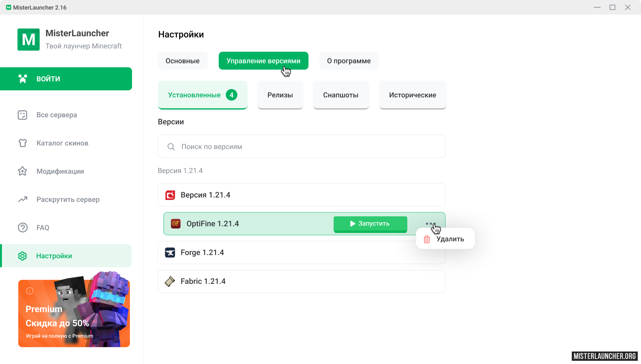This screenshot has height=364, width=641.
Task: Close the MisterLauncher window
Action: (628, 7)
